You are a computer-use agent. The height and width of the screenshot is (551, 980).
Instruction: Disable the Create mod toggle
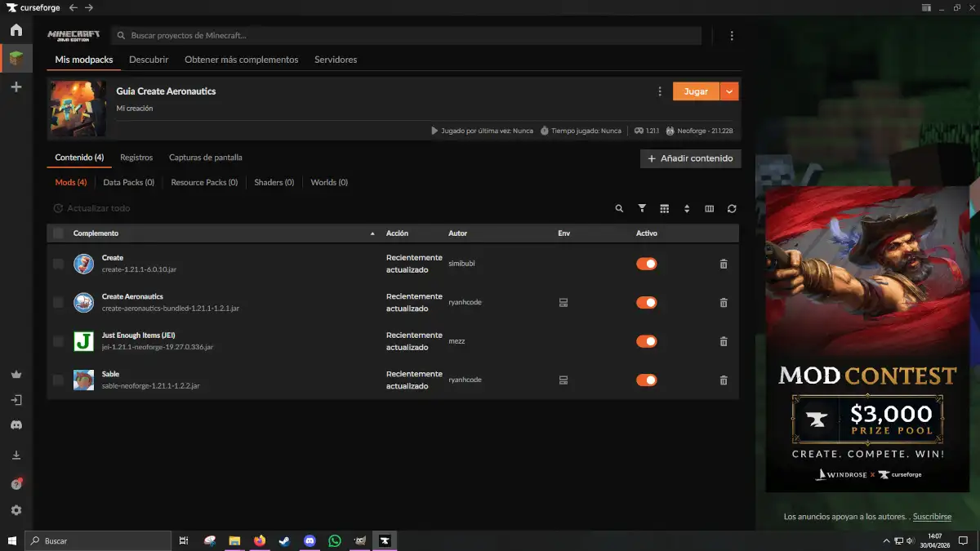point(647,264)
